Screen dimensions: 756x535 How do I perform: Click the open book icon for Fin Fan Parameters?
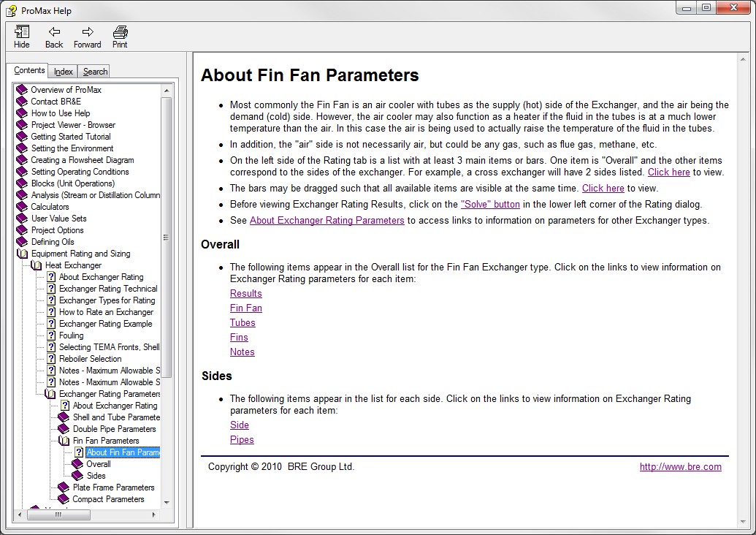coord(64,441)
